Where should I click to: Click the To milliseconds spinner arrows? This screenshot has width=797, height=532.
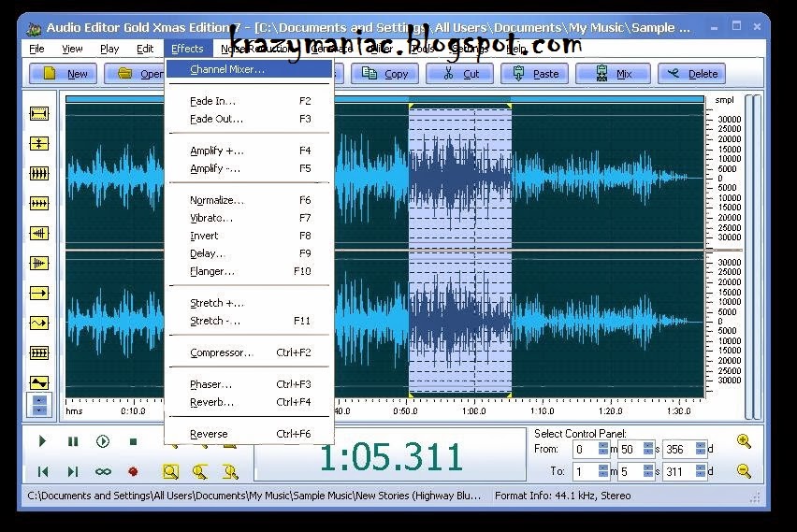701,471
